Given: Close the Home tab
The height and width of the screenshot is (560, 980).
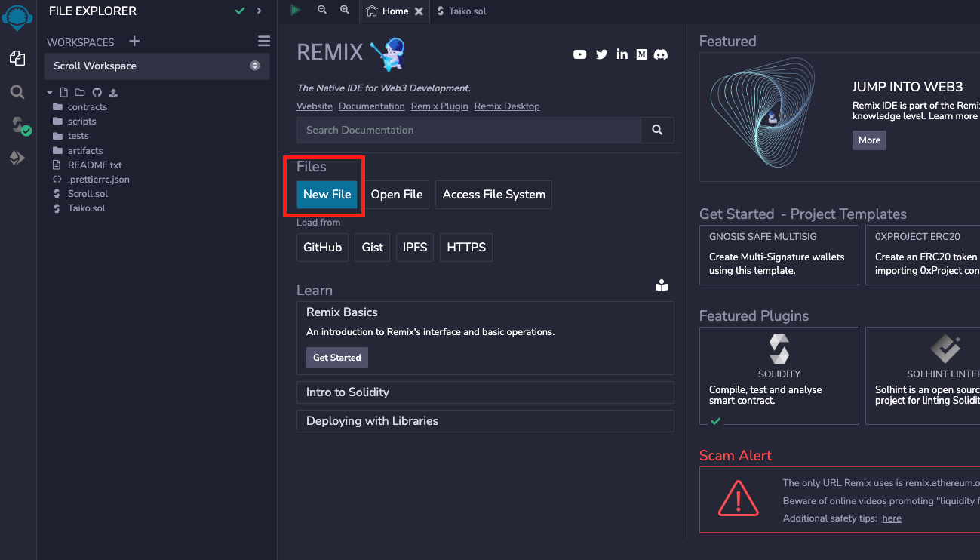Looking at the screenshot, I should 419,11.
